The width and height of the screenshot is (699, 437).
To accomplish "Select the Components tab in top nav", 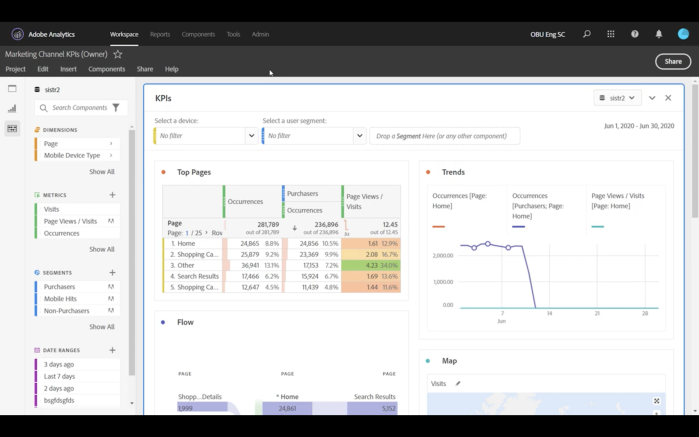I will (x=198, y=34).
